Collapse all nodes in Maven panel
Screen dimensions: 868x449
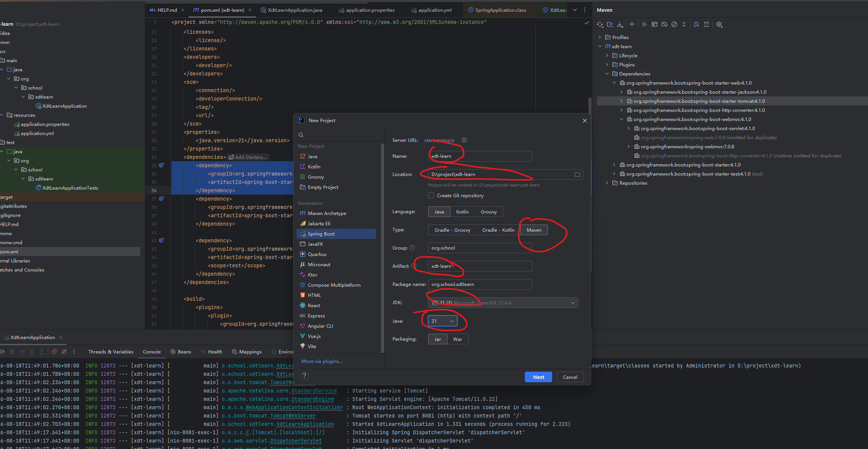684,24
